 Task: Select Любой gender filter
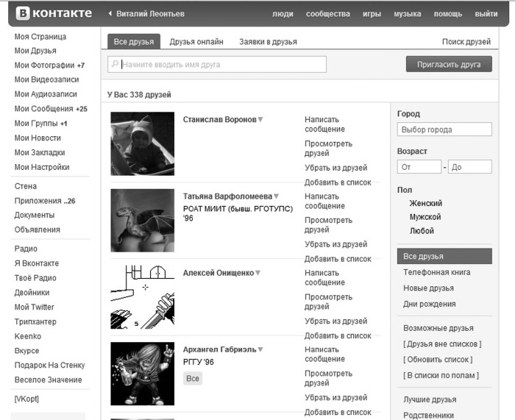pos(422,231)
